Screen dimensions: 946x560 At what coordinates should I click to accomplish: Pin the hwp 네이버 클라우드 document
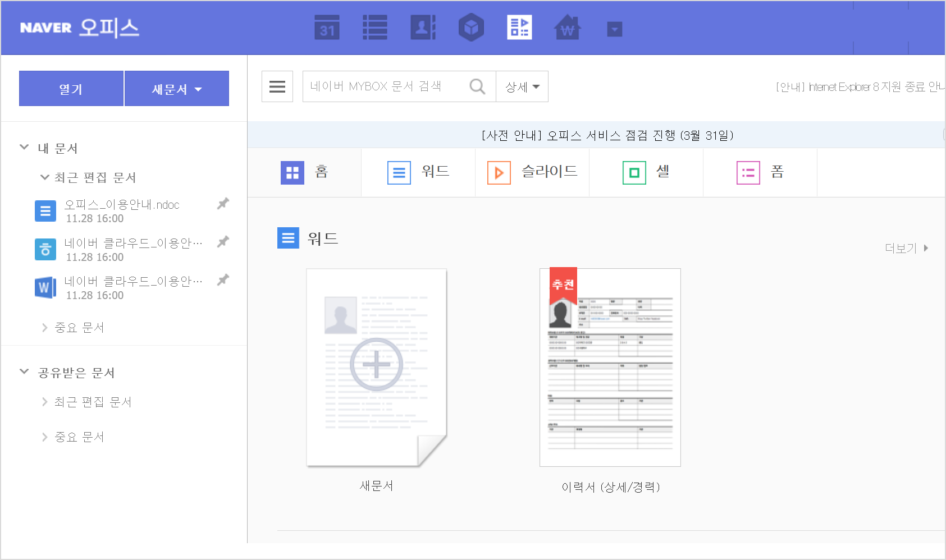223,242
